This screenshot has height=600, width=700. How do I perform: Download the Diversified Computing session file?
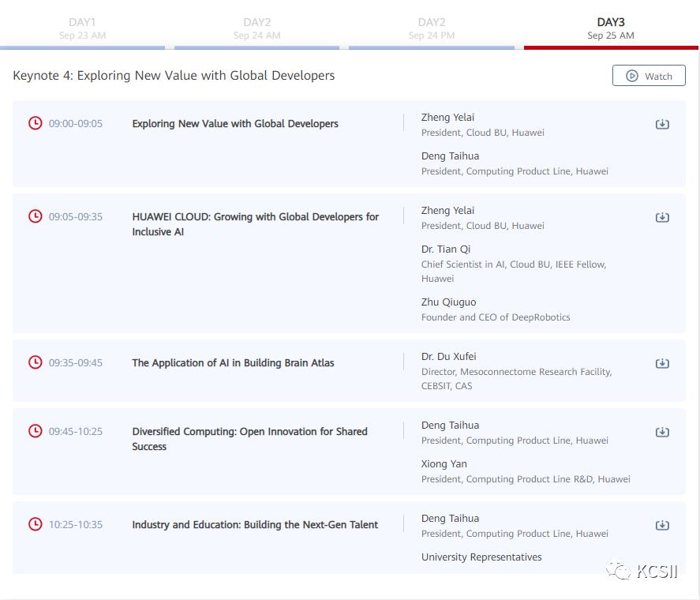tap(662, 432)
